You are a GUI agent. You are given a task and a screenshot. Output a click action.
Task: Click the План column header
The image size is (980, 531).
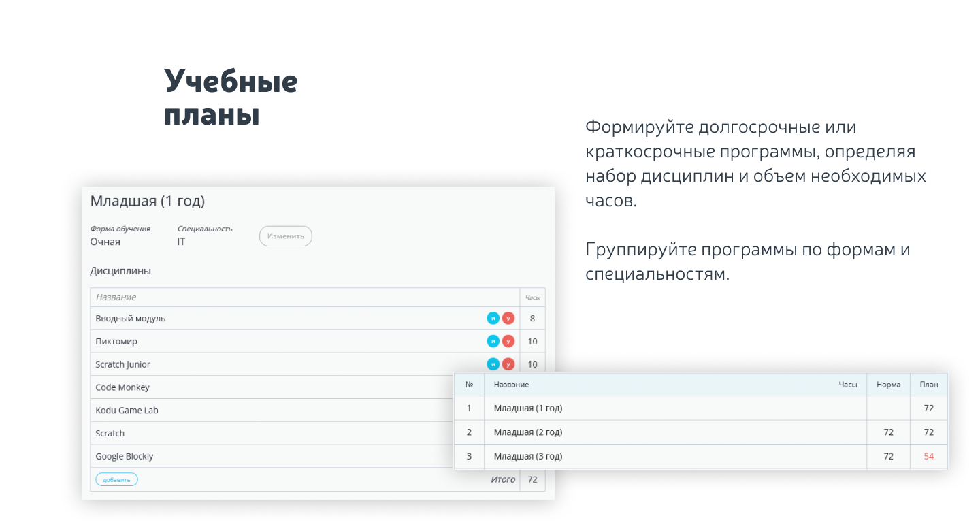tap(929, 385)
